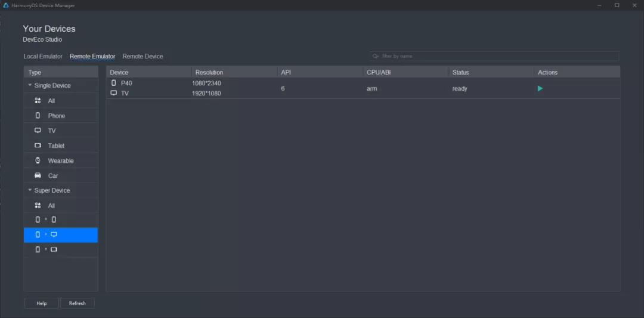The image size is (644, 318).
Task: Click the search magnifier icon in filter box
Action: click(375, 56)
